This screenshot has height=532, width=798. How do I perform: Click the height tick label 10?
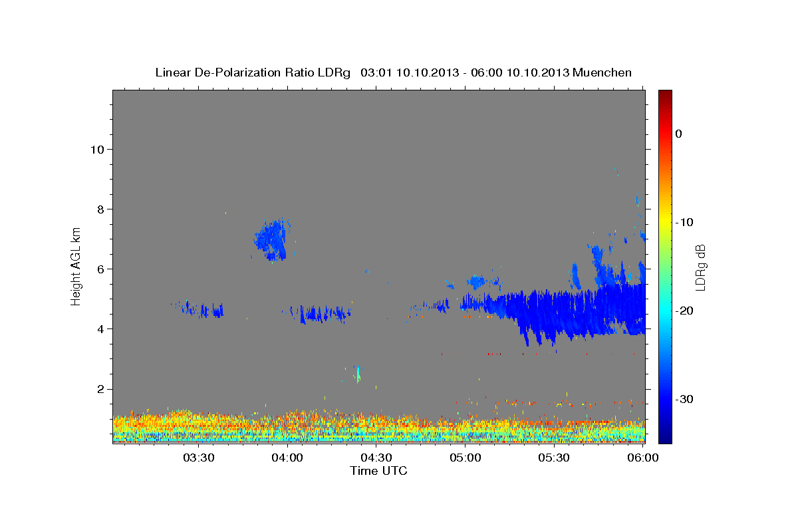(x=98, y=149)
